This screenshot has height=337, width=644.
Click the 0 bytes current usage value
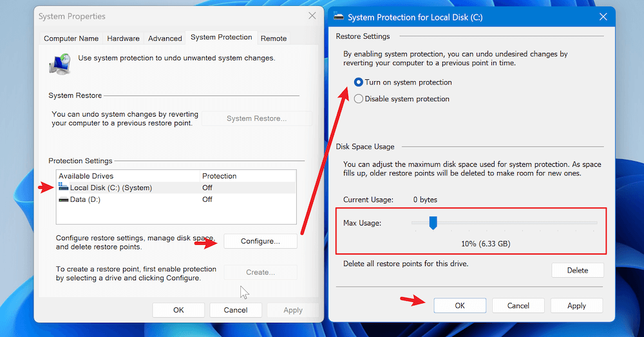425,200
